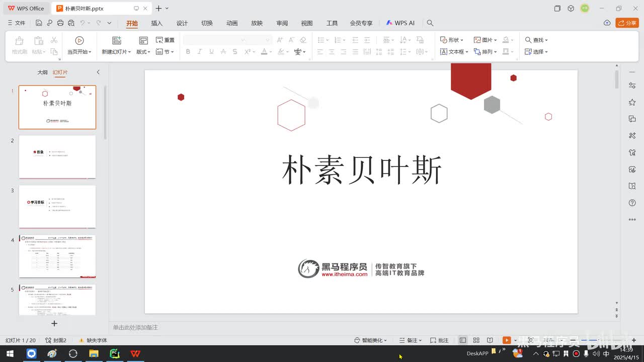Click the 封面2 status entry
Viewport: 644px width, 362px height.
tap(56, 340)
